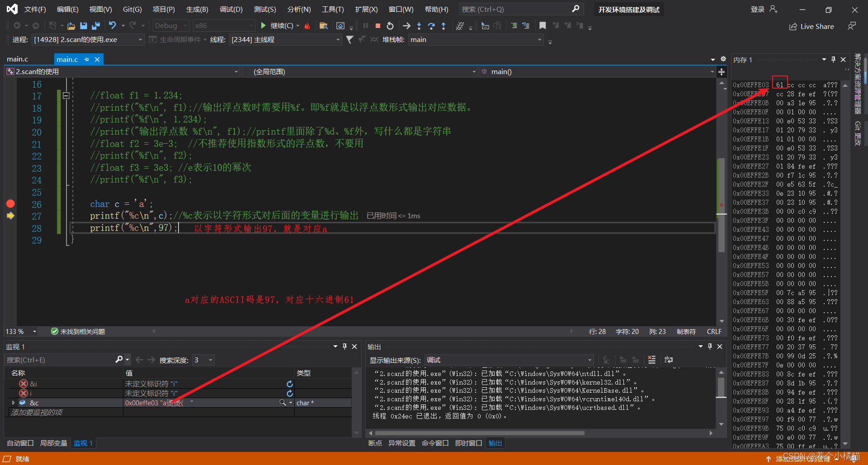The height and width of the screenshot is (465, 868).
Task: Expand the &c watch entry
Action: point(13,403)
